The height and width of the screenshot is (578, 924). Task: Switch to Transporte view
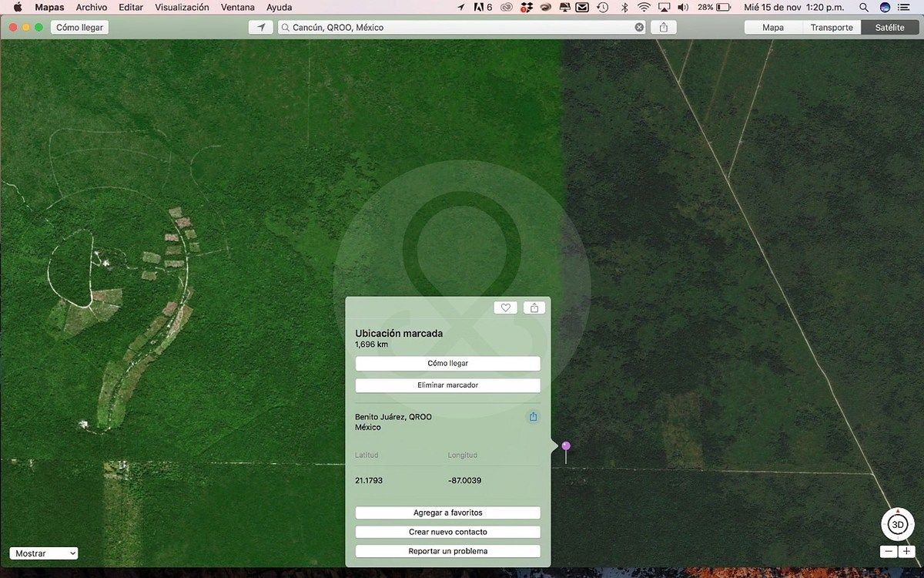[832, 27]
